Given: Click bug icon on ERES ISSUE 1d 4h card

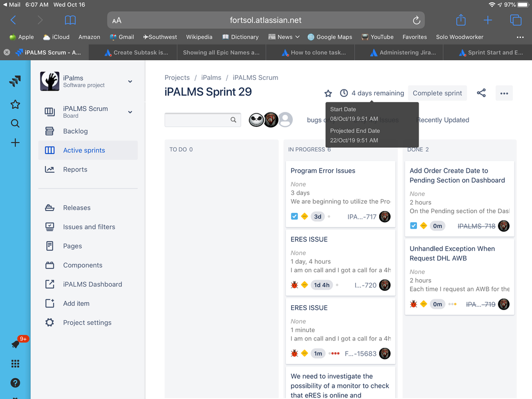Looking at the screenshot, I should [294, 285].
